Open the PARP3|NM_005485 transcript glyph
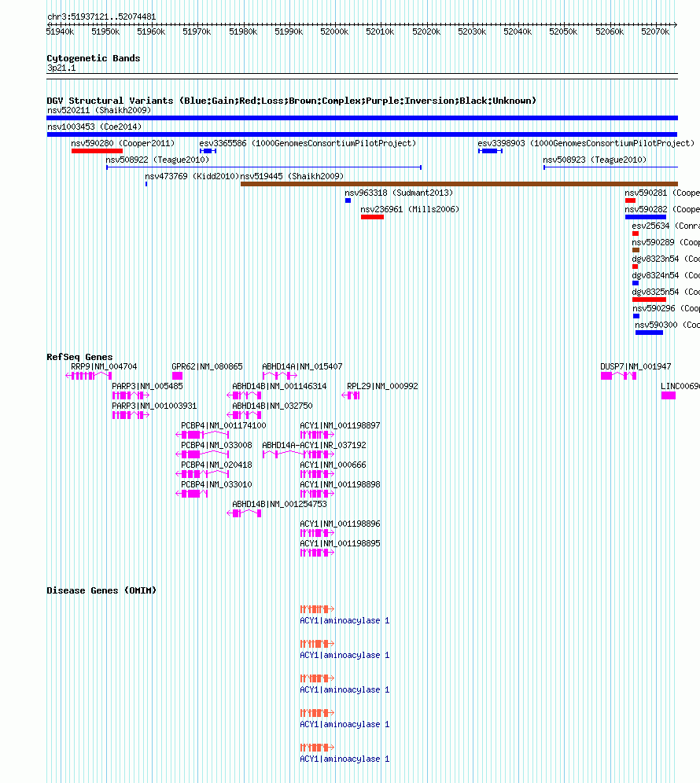The image size is (700, 783). tap(131, 395)
